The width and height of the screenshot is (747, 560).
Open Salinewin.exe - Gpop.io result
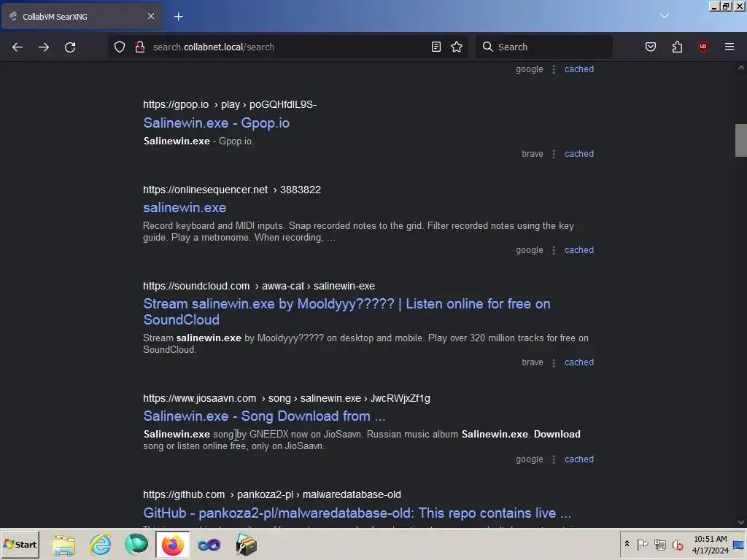[x=216, y=122]
